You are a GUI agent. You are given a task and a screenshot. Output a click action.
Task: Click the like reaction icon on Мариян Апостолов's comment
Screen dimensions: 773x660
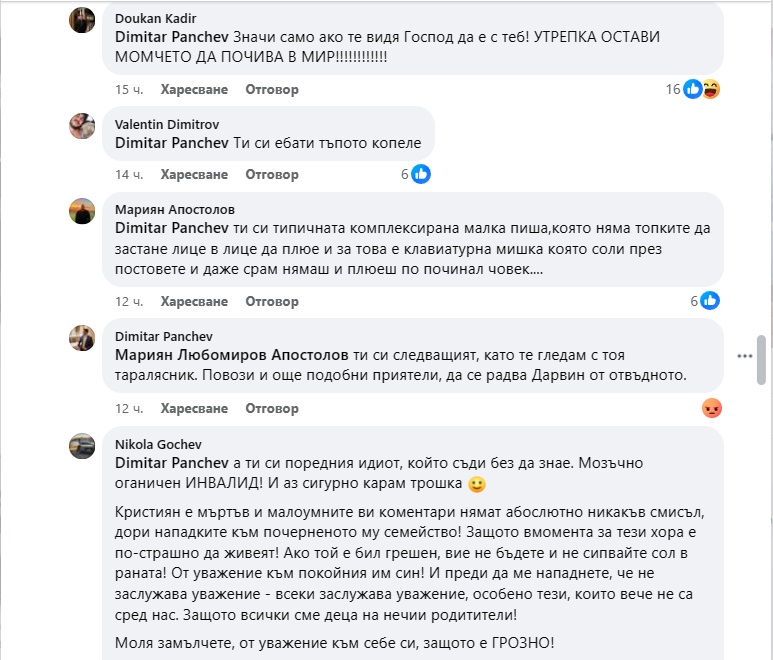pyautogui.click(x=710, y=300)
